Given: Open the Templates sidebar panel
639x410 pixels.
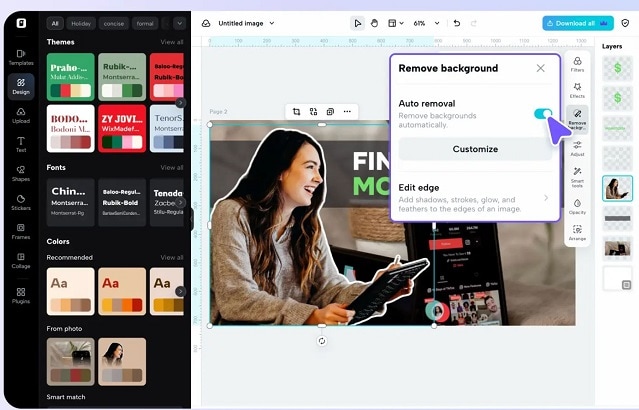Looking at the screenshot, I should pos(21,57).
